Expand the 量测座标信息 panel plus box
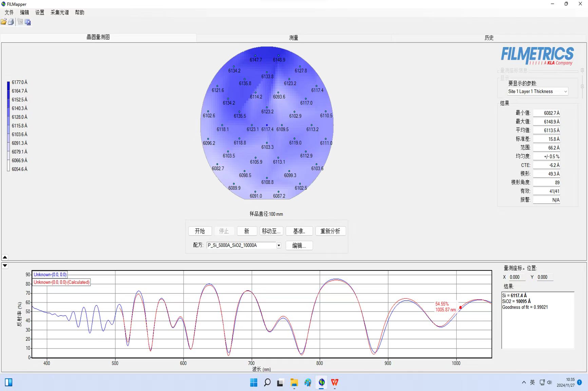Screen dimensions: 588x391 [x=582, y=70]
